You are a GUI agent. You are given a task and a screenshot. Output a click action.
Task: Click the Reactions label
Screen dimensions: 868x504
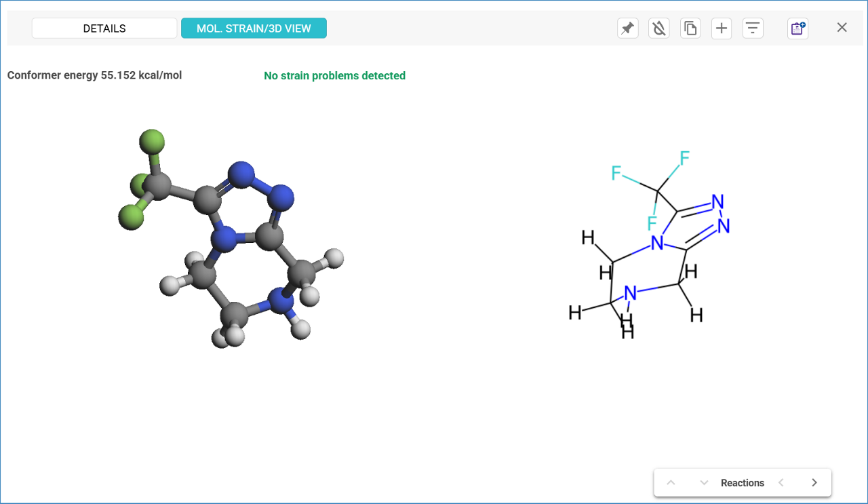point(743,483)
